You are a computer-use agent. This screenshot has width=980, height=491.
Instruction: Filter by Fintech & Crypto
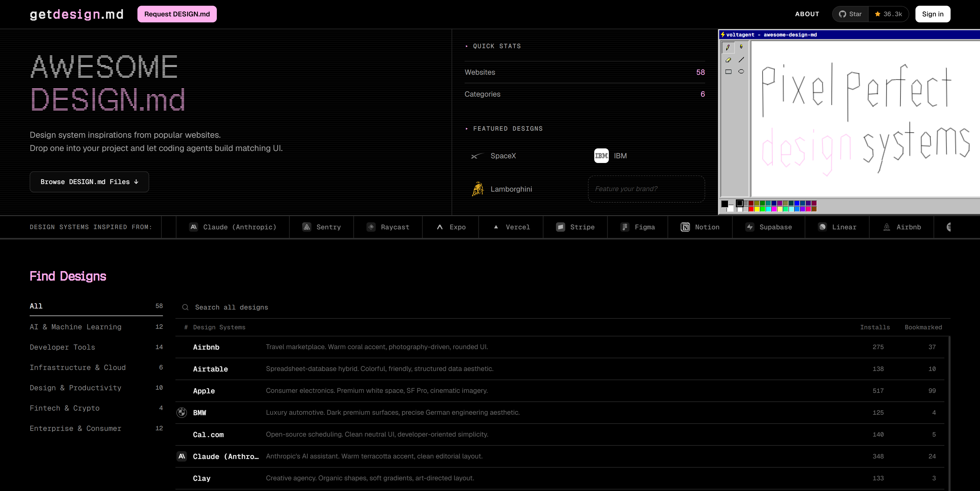click(x=96, y=408)
